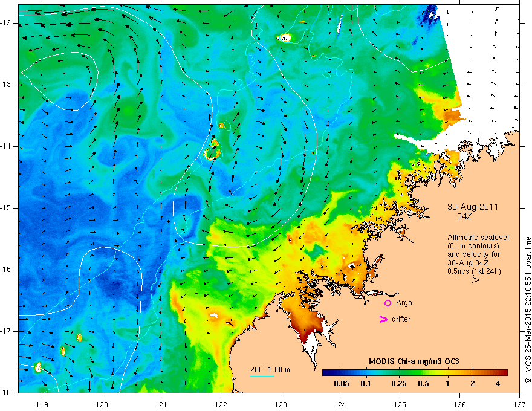This screenshot has width=532, height=411.
Task: Click the '1000m' depth contour label
Action: (279, 370)
